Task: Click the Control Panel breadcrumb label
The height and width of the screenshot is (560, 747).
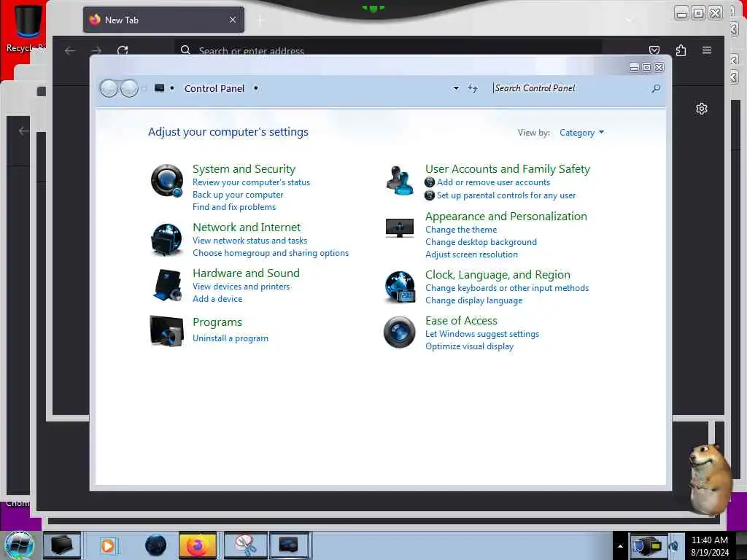Action: pos(214,88)
